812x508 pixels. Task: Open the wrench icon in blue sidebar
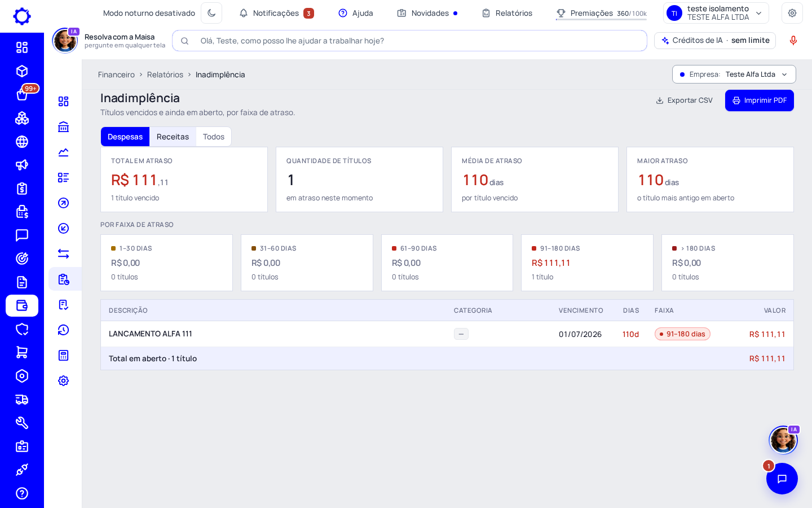22,423
